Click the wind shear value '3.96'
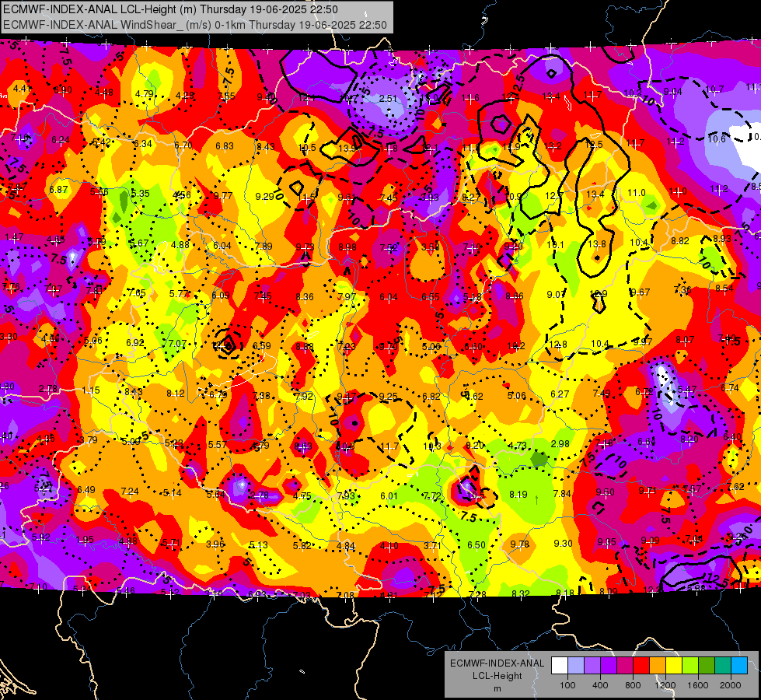 tap(215, 544)
